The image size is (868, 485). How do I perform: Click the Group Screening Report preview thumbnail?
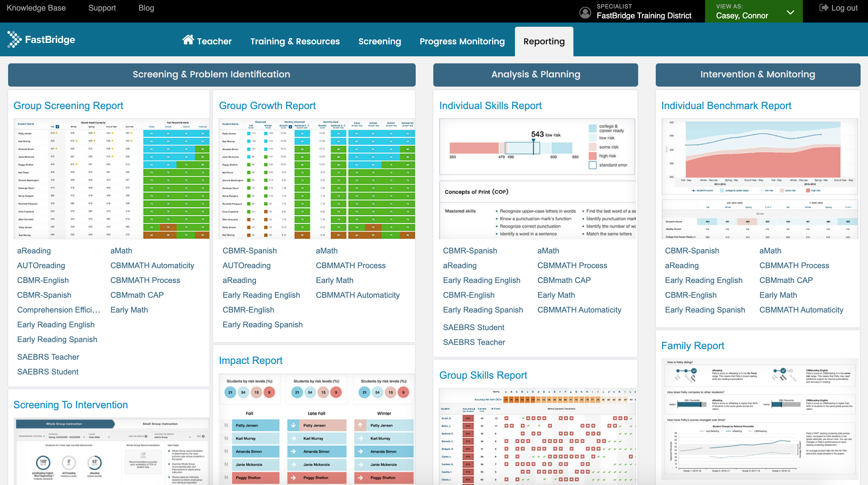(x=112, y=179)
